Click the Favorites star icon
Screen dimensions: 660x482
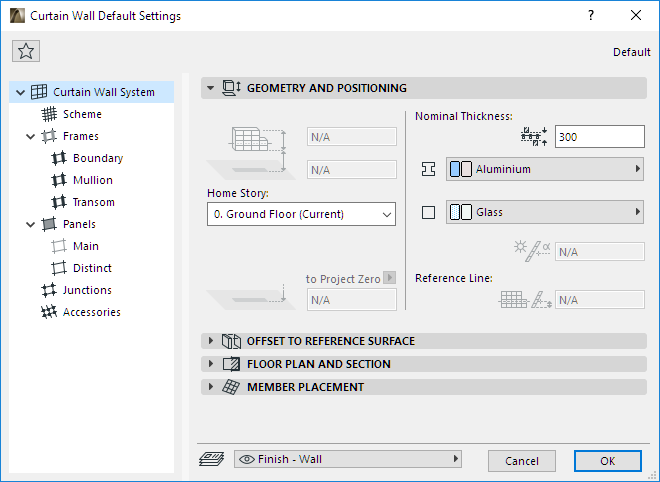[x=26, y=51]
